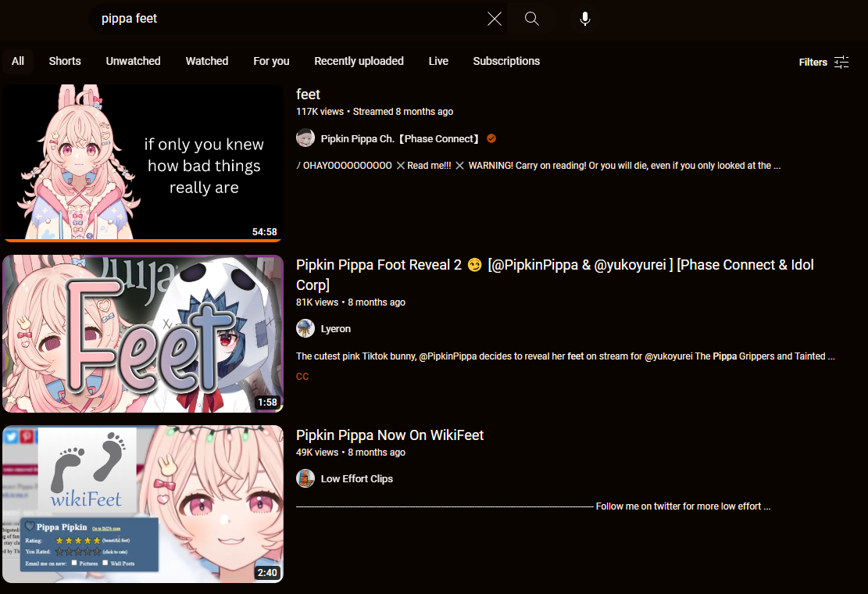The height and width of the screenshot is (594, 868).
Task: Click the "OHAYOOOOOOOOOO" video description text
Action: click(x=538, y=166)
